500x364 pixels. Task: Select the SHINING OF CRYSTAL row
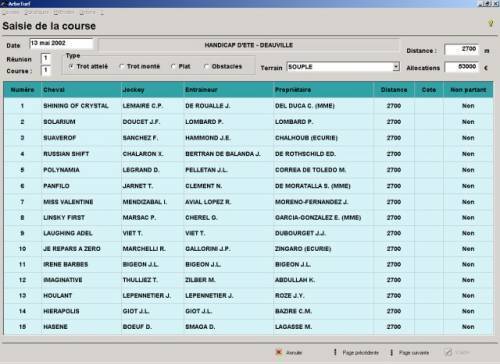coord(248,106)
